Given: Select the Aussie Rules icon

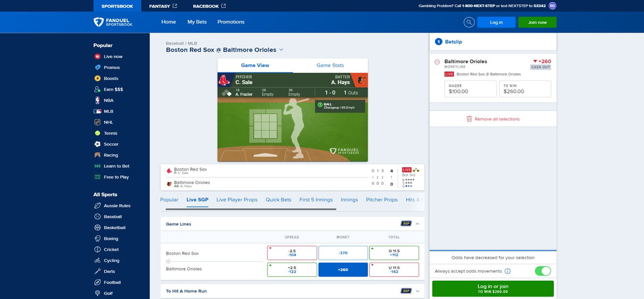Looking at the screenshot, I should (98, 206).
